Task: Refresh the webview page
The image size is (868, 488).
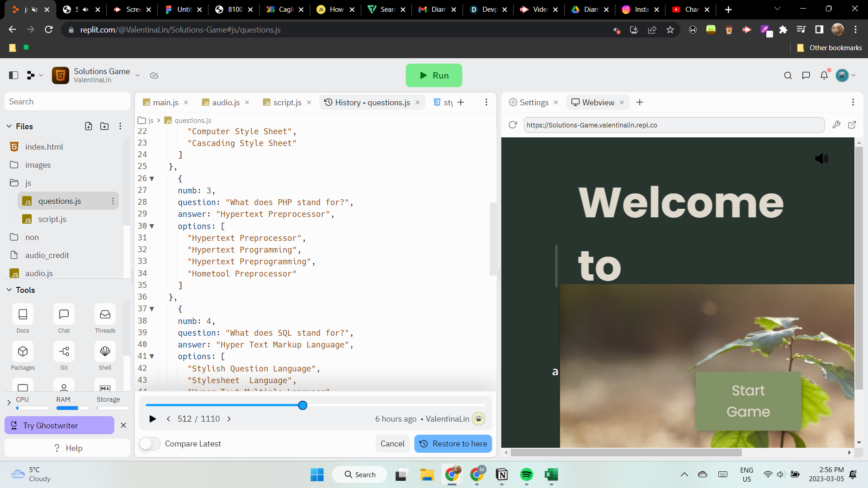Action: (x=513, y=125)
